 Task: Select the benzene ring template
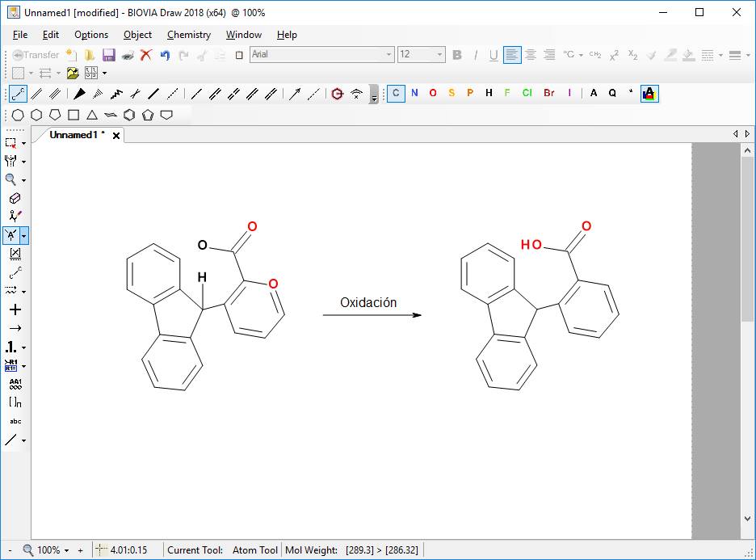click(129, 115)
